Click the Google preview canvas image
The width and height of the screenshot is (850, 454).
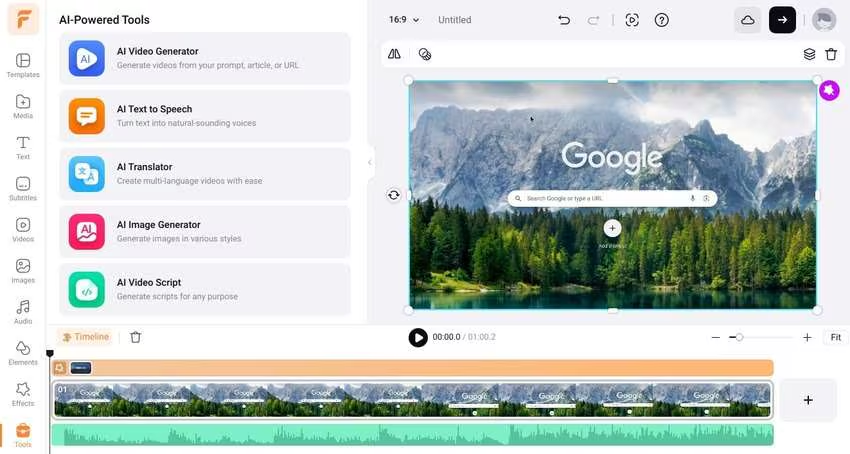point(613,195)
